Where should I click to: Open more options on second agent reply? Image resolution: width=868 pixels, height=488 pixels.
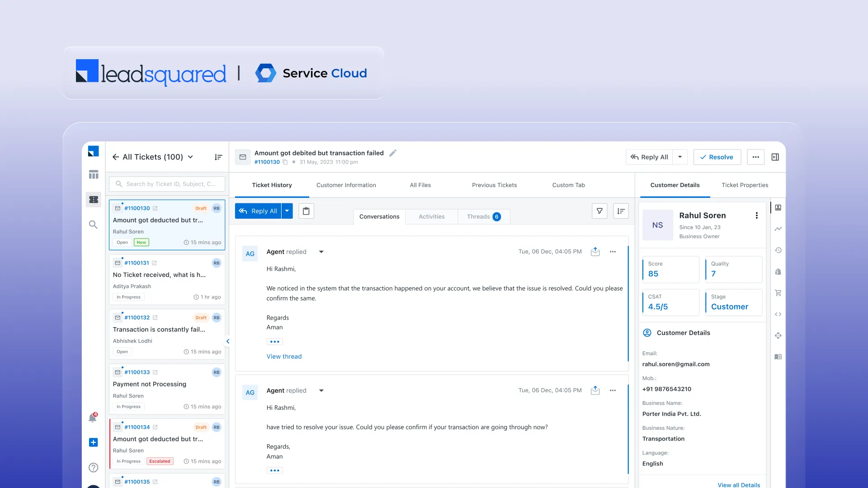pos(613,390)
